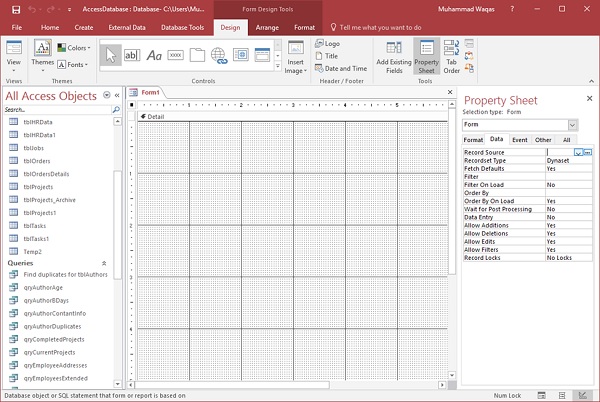
Task: Click the Record Source builder ellipsis button
Action: click(x=588, y=152)
